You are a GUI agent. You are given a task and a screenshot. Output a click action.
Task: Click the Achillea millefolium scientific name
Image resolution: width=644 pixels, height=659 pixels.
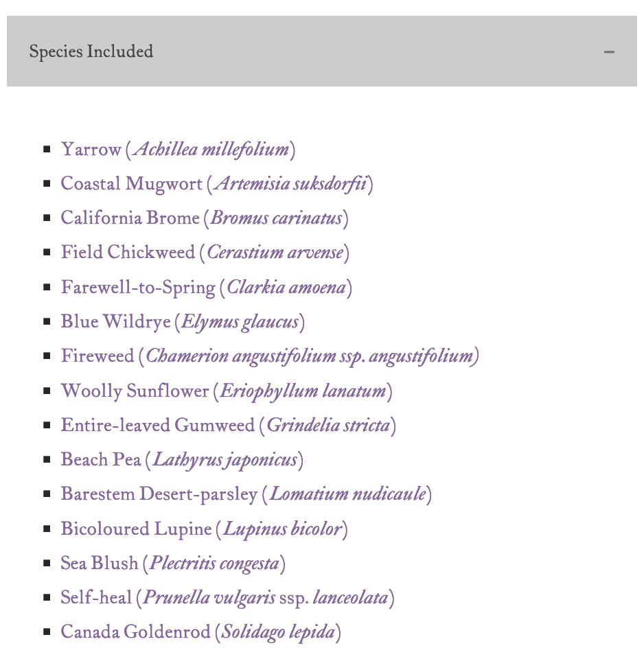pos(211,150)
